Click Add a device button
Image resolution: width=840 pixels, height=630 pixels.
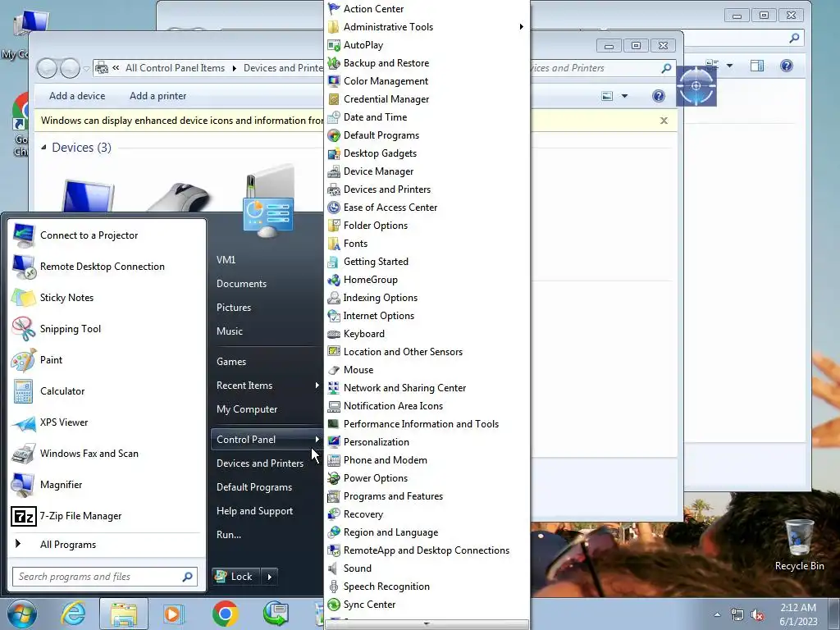[x=77, y=96]
